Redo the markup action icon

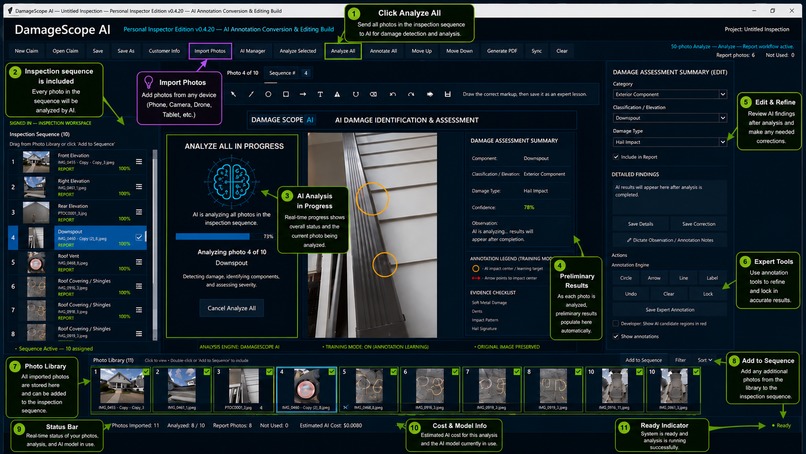point(411,95)
